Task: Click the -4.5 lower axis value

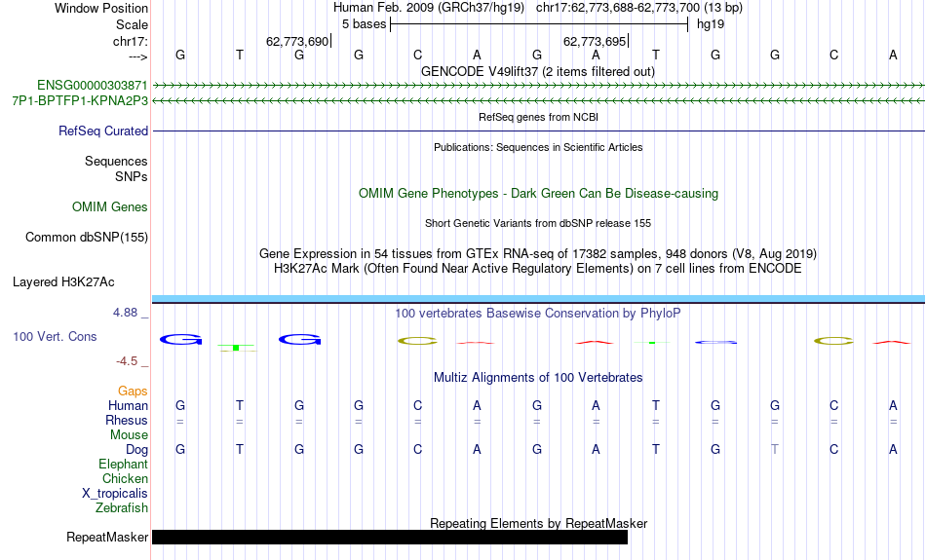Action: (127, 361)
